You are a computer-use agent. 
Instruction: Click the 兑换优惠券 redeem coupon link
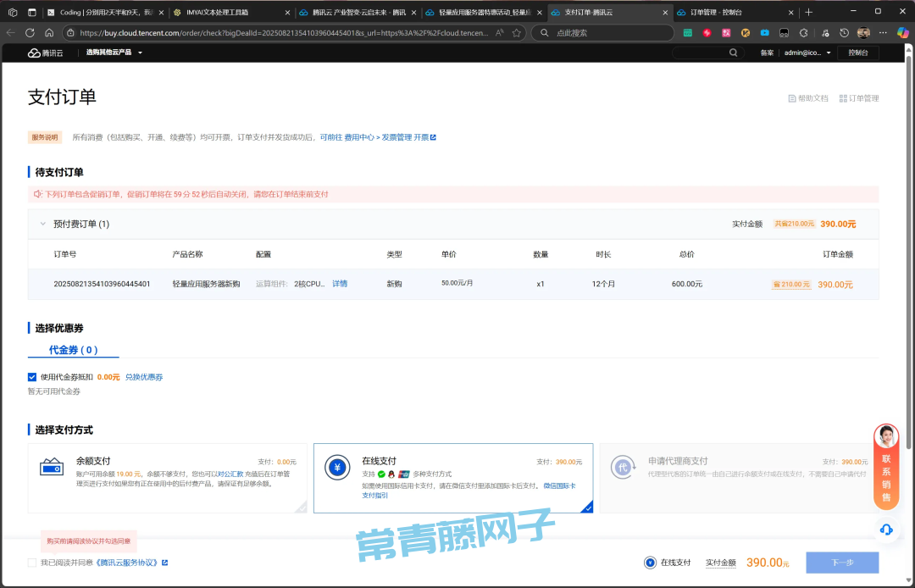tap(144, 377)
